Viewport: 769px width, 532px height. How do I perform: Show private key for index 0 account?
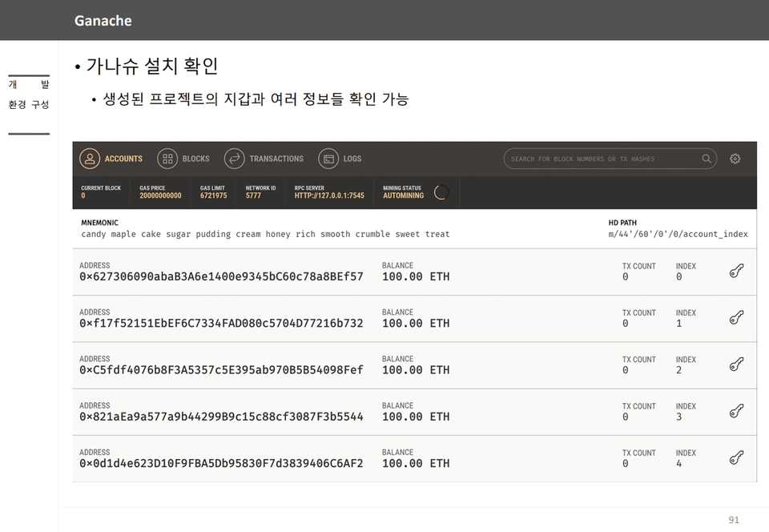pyautogui.click(x=737, y=271)
